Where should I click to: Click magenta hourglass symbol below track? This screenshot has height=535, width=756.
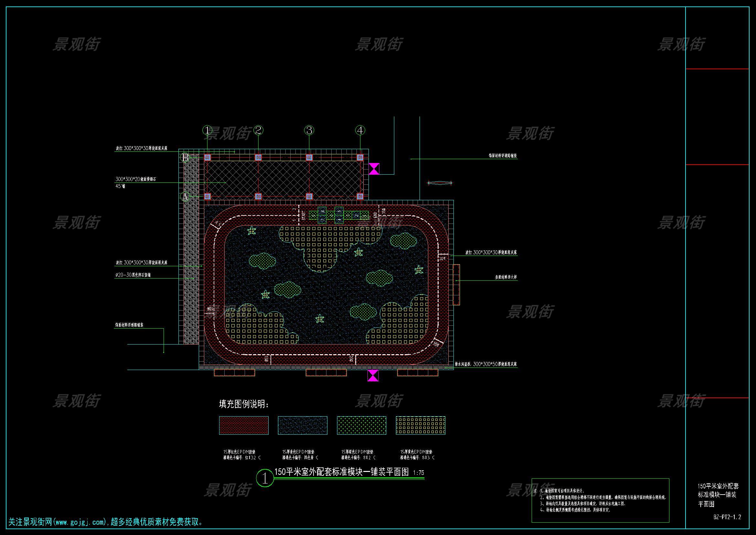(373, 375)
